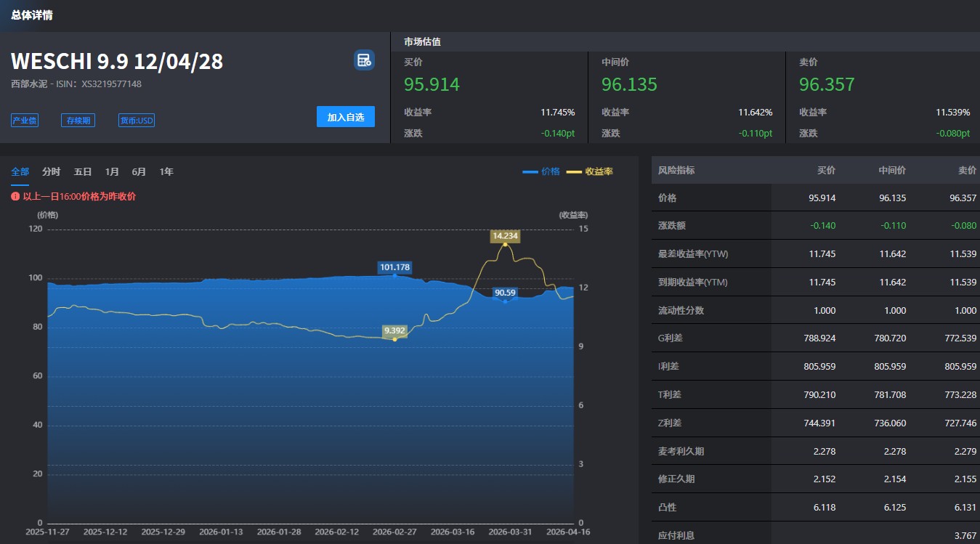Switch to the 五日 chart tab
The image size is (980, 544).
click(x=83, y=172)
